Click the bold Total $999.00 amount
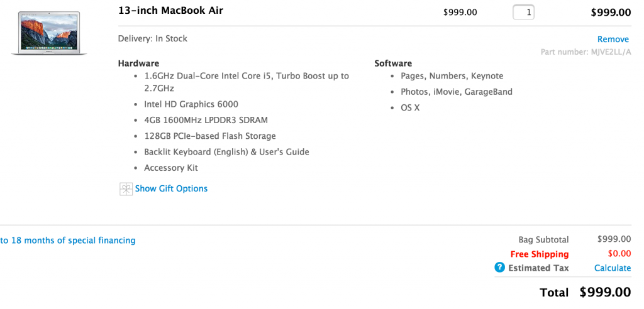The height and width of the screenshot is (309, 644). (604, 292)
